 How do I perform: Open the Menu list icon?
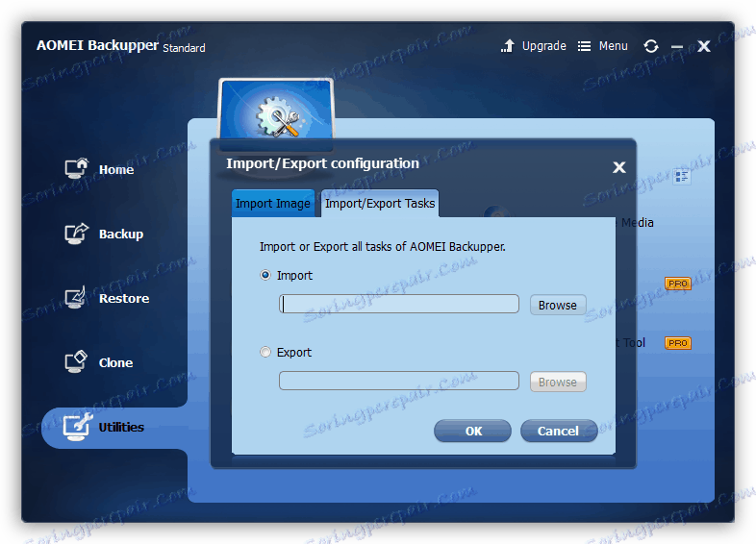pyautogui.click(x=585, y=46)
